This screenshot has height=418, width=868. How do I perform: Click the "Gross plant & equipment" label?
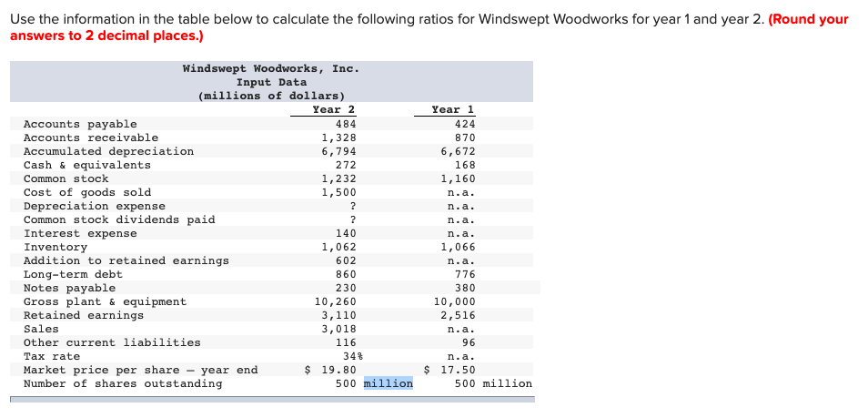coord(106,301)
